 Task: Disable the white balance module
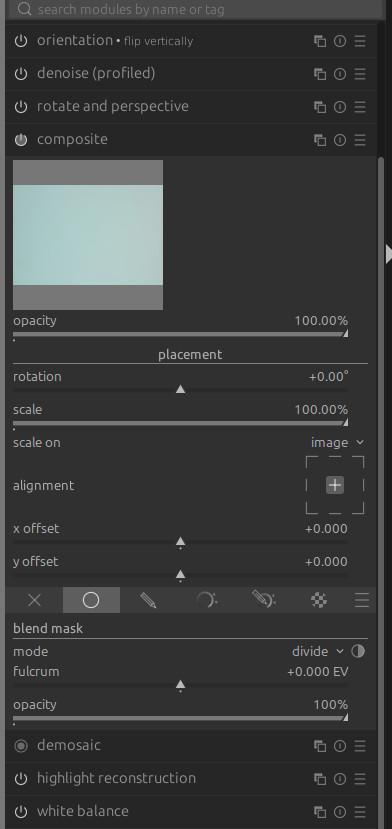pos(21,812)
